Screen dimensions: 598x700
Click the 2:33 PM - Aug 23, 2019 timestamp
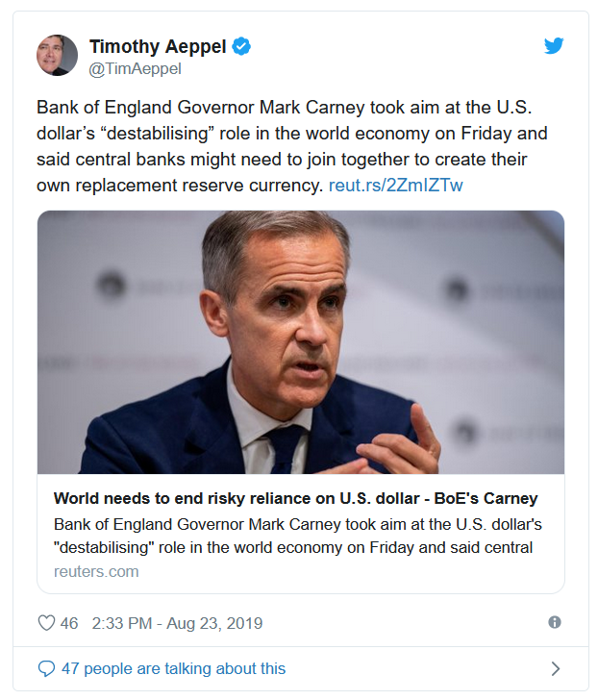177,623
